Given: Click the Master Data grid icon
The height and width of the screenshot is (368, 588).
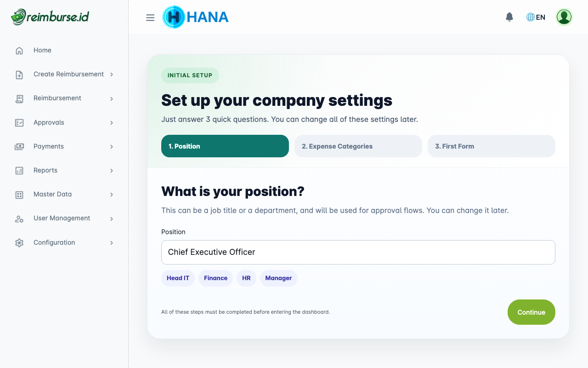Looking at the screenshot, I should [x=19, y=194].
